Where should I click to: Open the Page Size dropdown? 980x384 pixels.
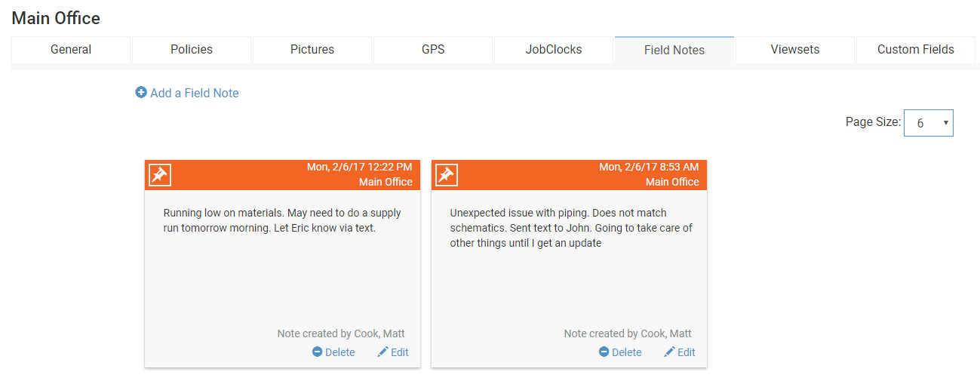pos(928,123)
